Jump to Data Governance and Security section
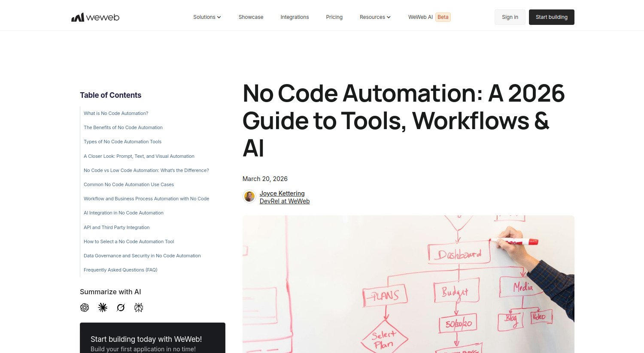This screenshot has width=644, height=353. point(142,256)
